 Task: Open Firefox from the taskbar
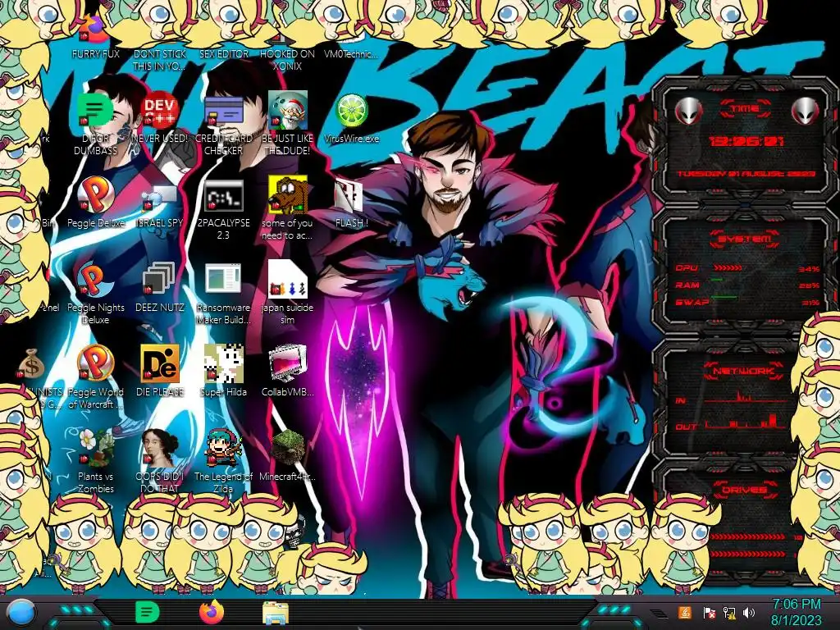212,612
